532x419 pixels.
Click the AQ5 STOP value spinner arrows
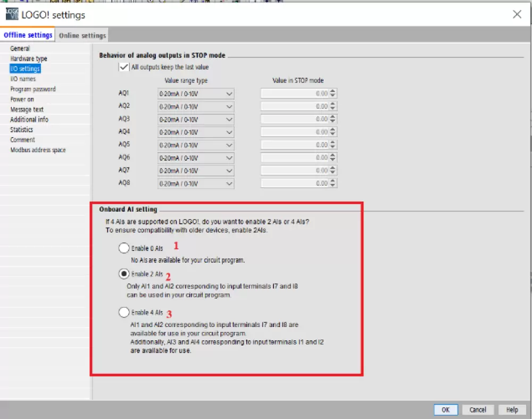coord(332,145)
